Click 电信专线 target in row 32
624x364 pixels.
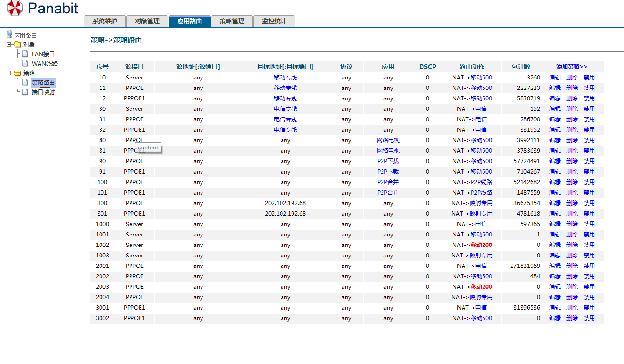(285, 130)
